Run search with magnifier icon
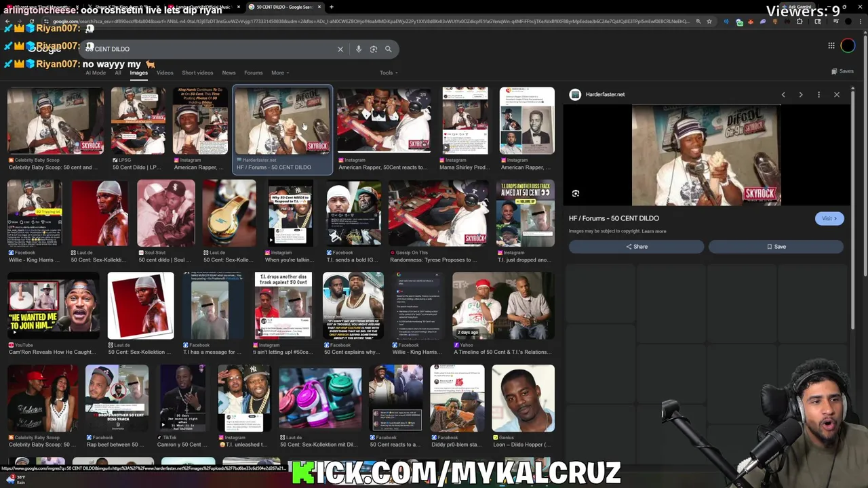The image size is (868, 488). (389, 49)
